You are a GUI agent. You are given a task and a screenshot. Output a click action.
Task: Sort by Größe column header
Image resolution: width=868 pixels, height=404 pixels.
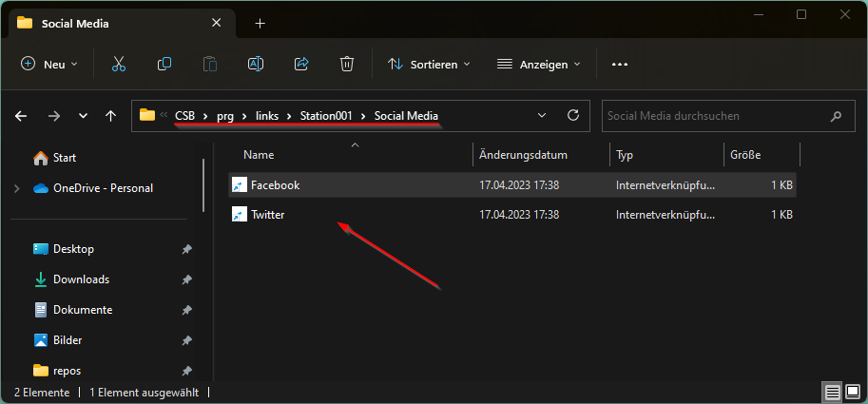(x=745, y=155)
